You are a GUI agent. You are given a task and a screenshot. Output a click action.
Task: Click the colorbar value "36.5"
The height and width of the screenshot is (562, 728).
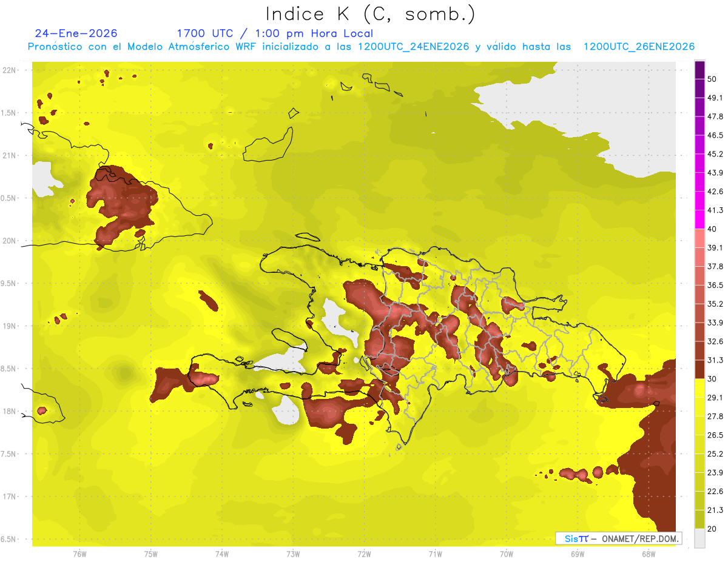tap(715, 285)
